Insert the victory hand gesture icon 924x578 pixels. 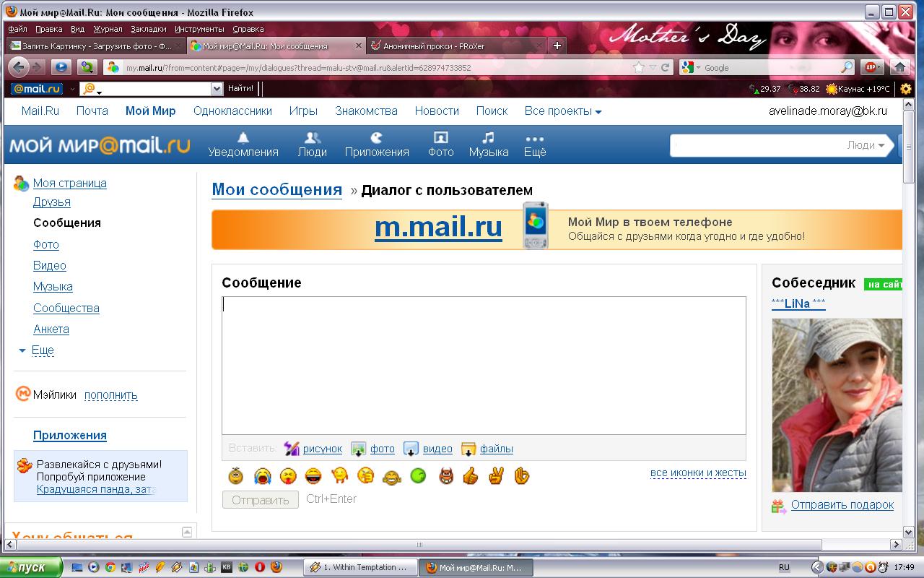496,476
